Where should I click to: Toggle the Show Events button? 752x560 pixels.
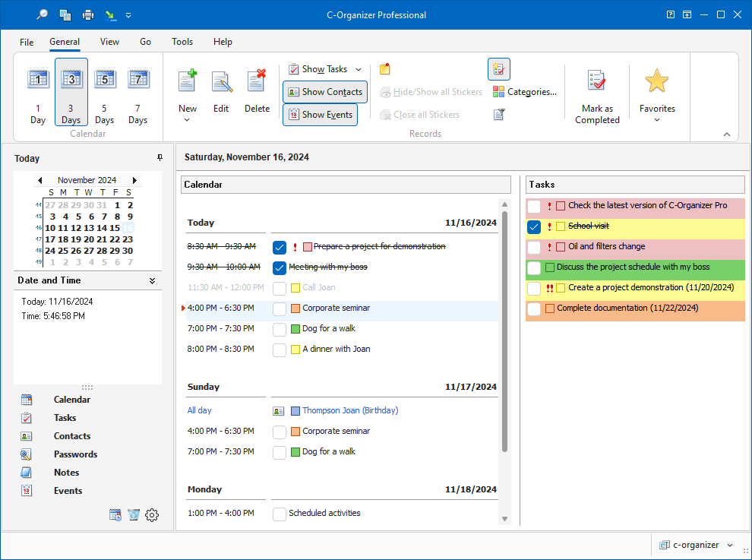point(320,115)
